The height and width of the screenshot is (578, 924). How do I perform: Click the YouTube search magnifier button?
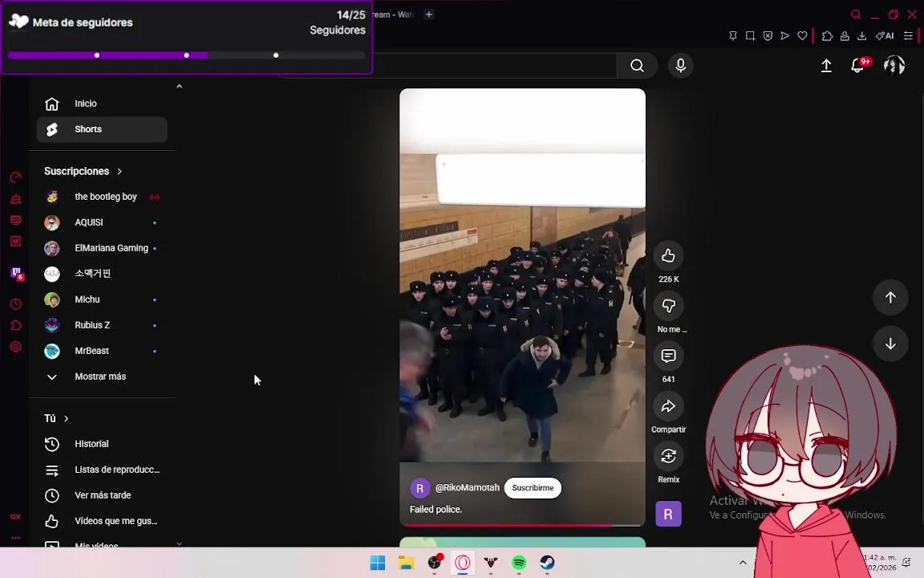[636, 66]
